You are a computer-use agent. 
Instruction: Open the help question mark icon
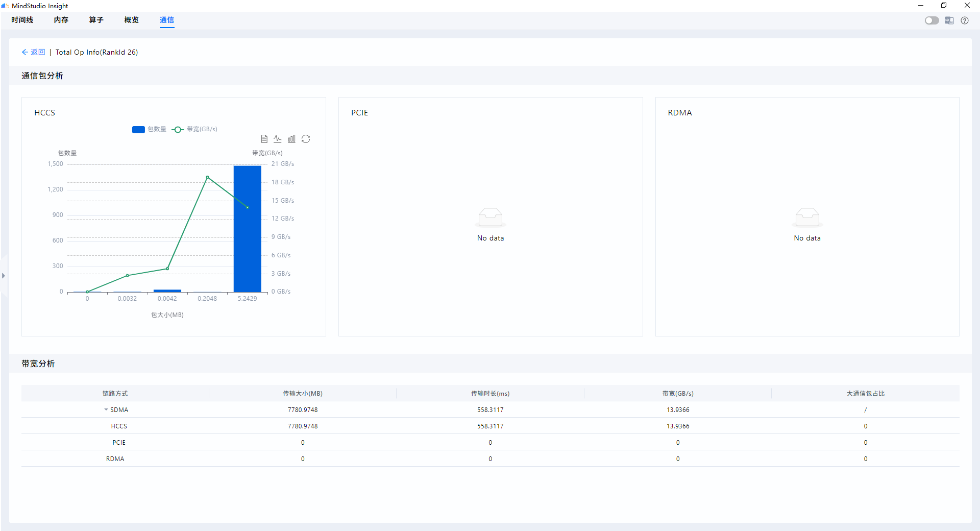click(964, 20)
